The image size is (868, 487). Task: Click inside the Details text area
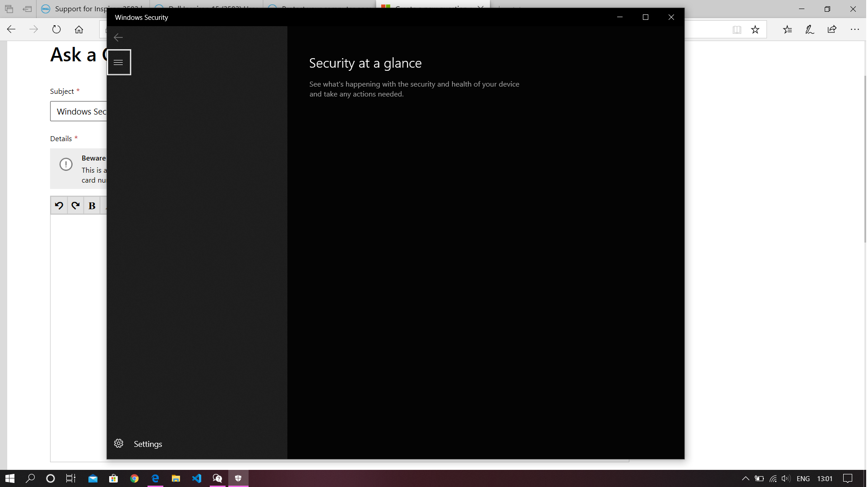point(78,338)
